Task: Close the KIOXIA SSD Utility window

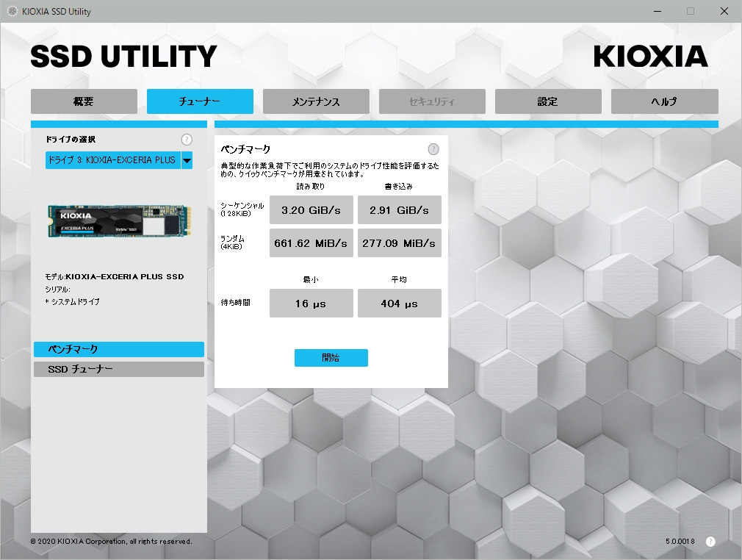Action: pyautogui.click(x=724, y=11)
